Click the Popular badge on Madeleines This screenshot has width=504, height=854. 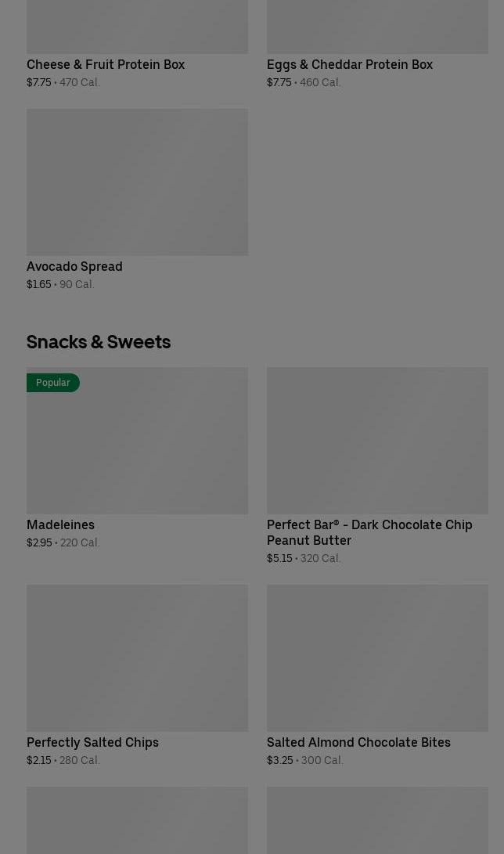(x=53, y=383)
